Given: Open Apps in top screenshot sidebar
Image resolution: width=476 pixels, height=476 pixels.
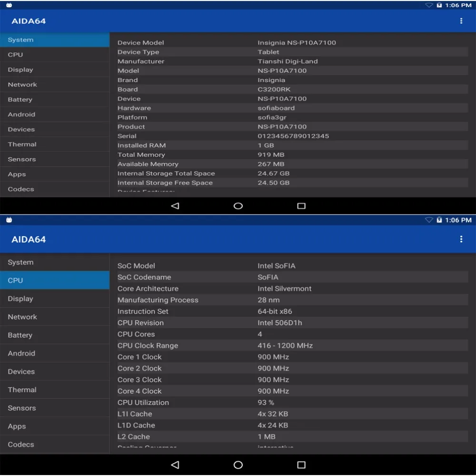Looking at the screenshot, I should click(x=55, y=174).
